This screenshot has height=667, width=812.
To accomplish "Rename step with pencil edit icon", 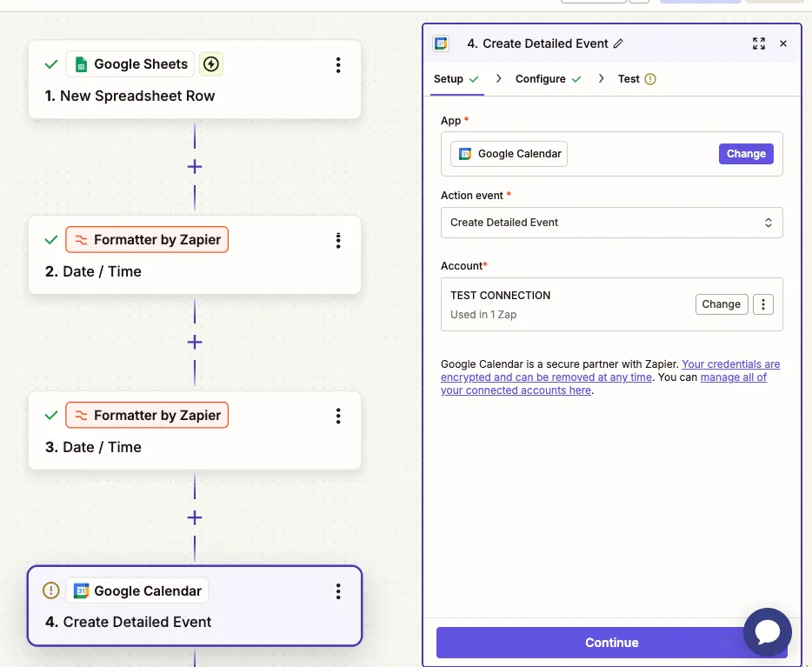I will click(618, 43).
